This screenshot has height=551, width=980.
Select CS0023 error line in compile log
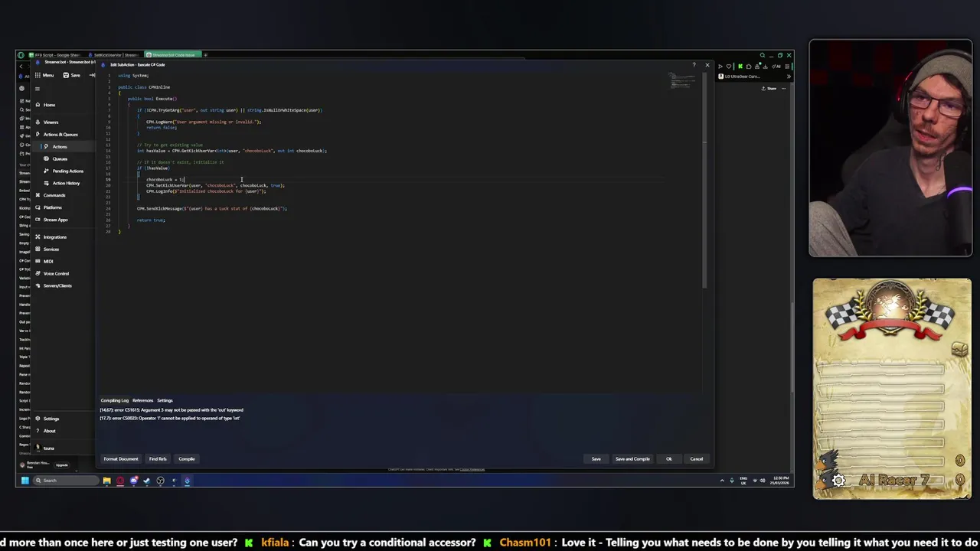170,419
